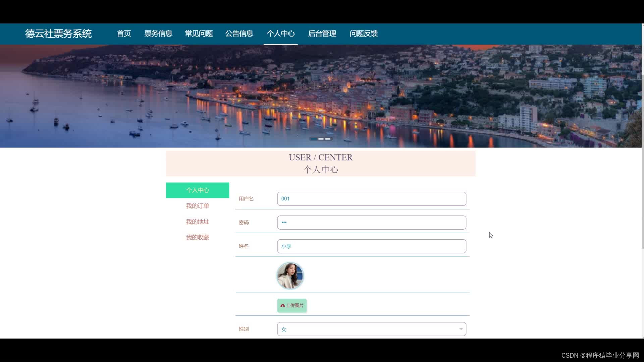Open 首页 in the top navigation
644x362 pixels.
pyautogui.click(x=124, y=34)
